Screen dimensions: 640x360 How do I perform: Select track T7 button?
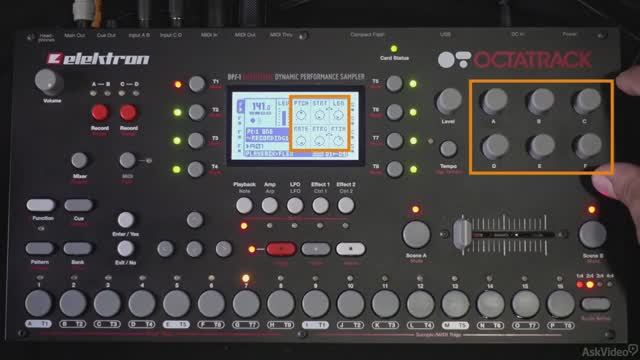tap(394, 141)
